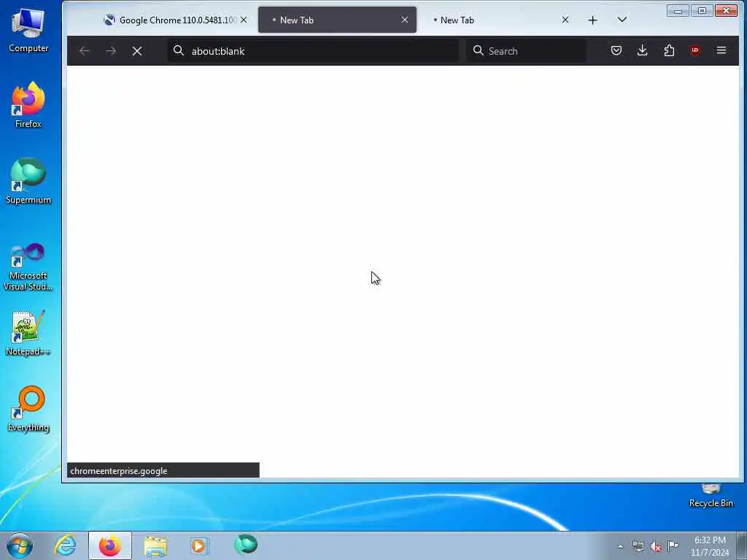Open Windows Media Player from taskbar
The width and height of the screenshot is (747, 560).
pos(199,545)
